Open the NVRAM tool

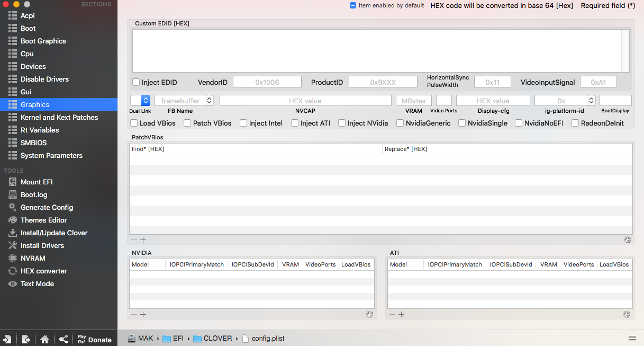point(32,258)
